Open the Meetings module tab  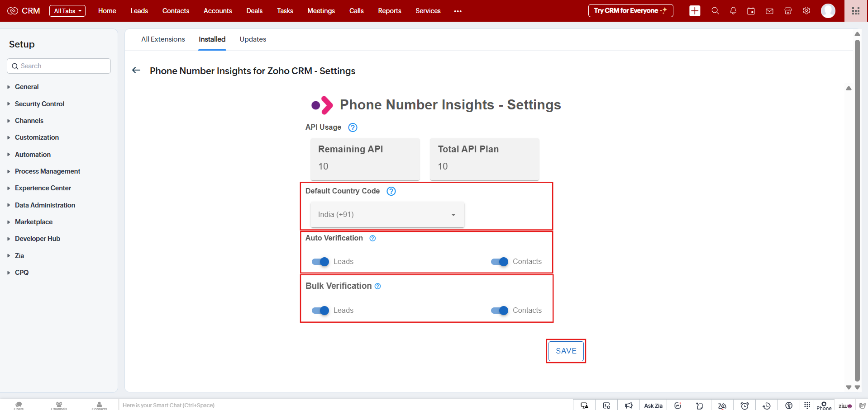click(x=321, y=11)
